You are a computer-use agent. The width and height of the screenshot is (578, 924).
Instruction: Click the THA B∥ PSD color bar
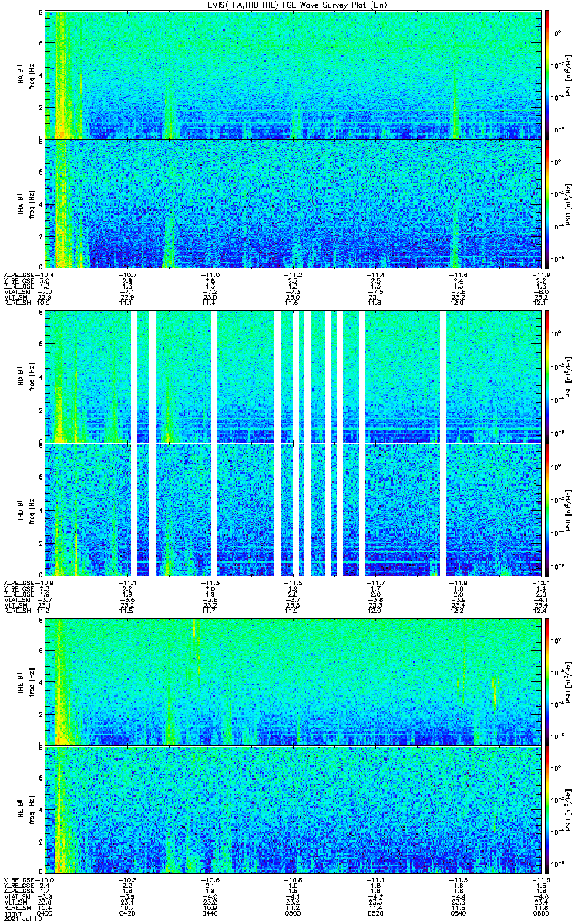point(548,204)
